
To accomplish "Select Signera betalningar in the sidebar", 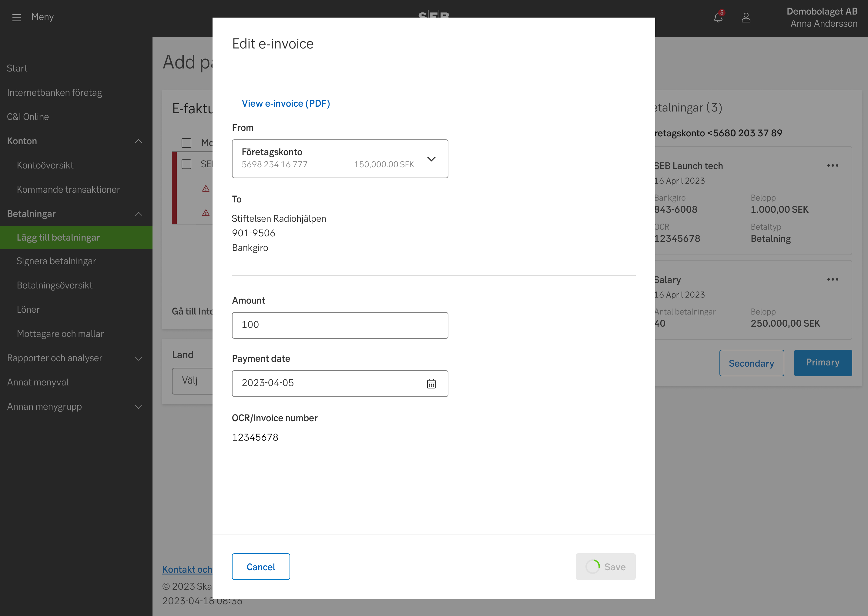I will [56, 261].
